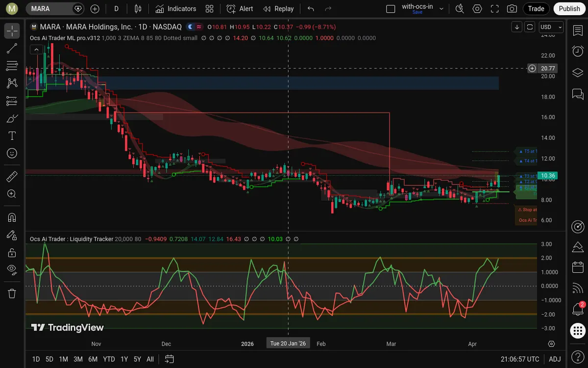Open the news flow feed icon
This screenshot has height=368, width=588.
tap(578, 289)
